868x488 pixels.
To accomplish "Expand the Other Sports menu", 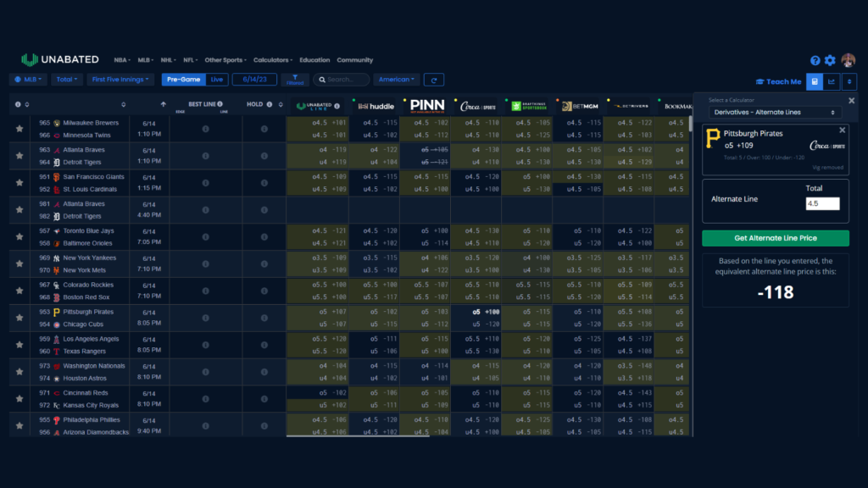I will click(225, 60).
